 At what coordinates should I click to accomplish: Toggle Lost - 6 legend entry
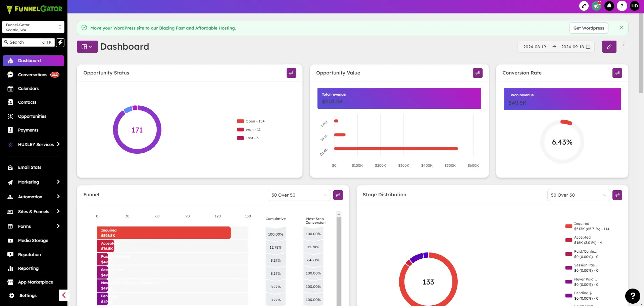[248, 138]
